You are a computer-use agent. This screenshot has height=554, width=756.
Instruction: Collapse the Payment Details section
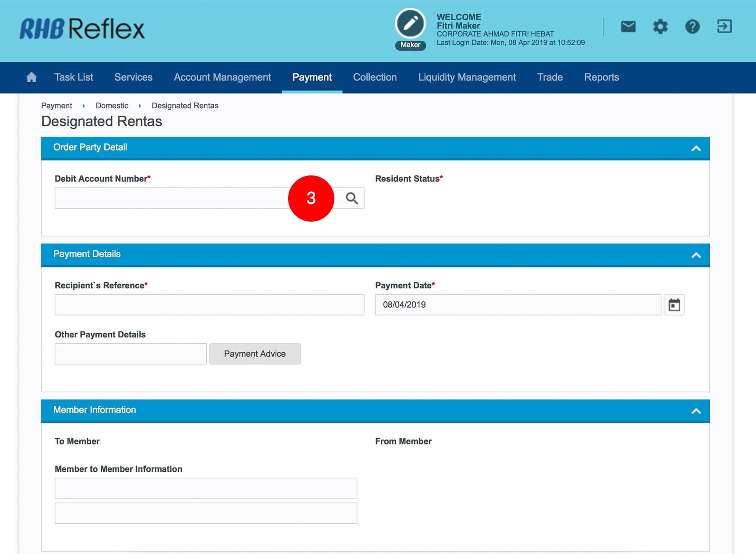click(696, 255)
